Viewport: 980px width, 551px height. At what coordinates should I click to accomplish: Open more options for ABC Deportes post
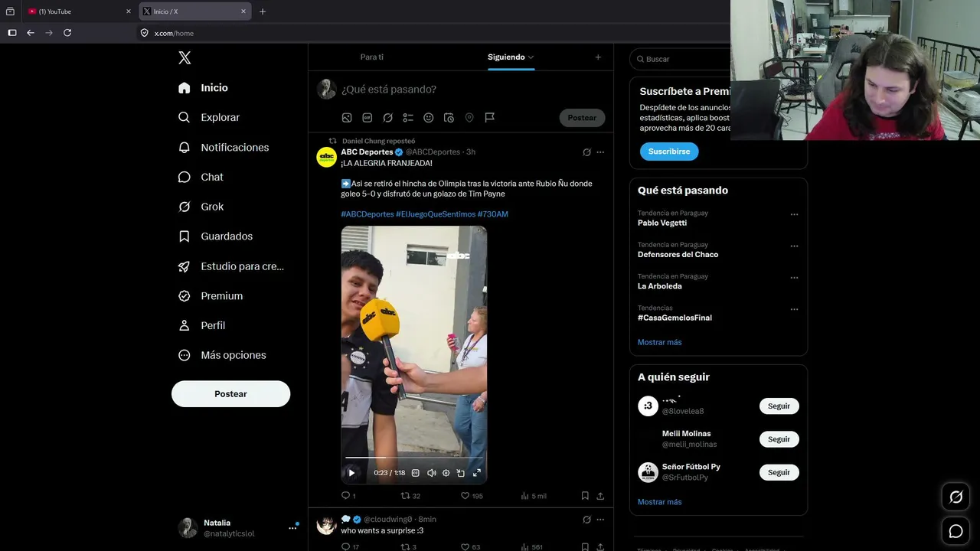click(x=600, y=152)
